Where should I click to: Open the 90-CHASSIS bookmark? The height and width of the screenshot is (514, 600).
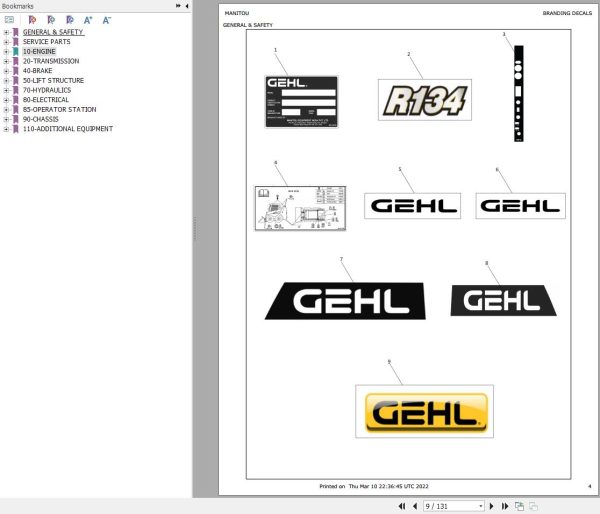(x=41, y=119)
